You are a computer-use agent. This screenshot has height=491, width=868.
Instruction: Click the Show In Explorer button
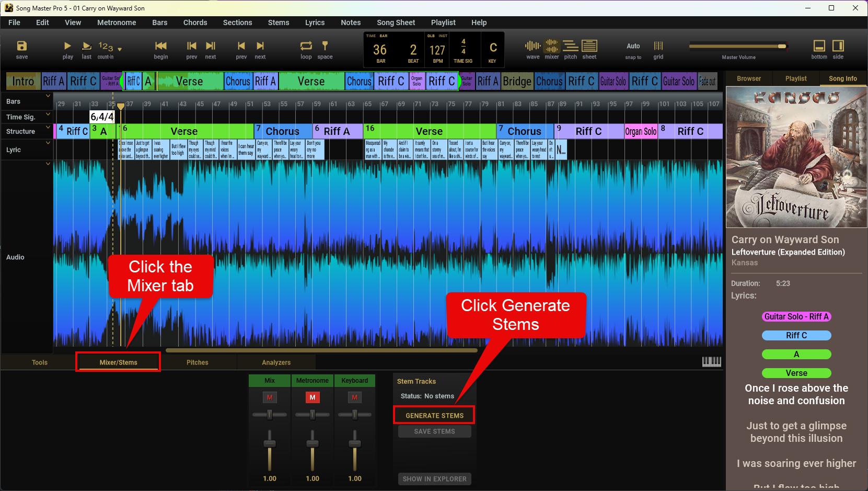pyautogui.click(x=434, y=479)
